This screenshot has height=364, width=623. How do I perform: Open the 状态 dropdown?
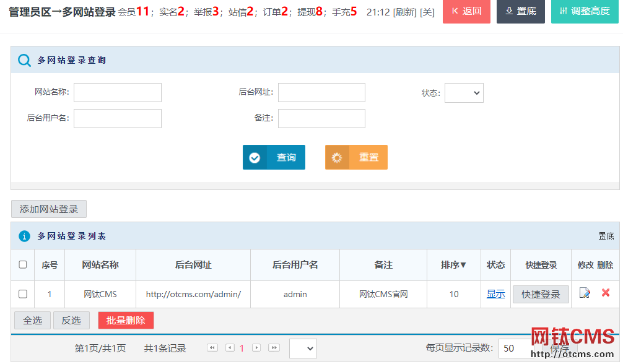463,92
